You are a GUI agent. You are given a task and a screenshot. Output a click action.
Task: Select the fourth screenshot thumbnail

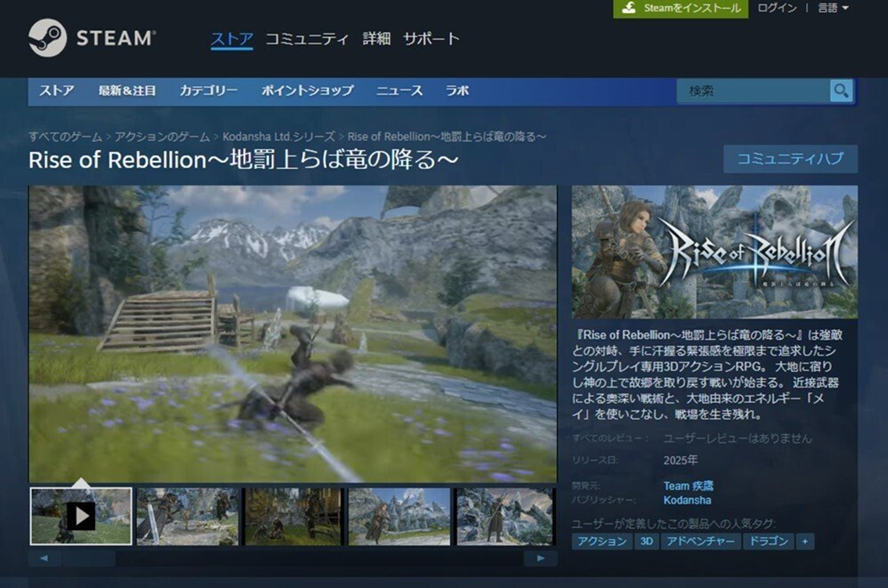pyautogui.click(x=400, y=517)
